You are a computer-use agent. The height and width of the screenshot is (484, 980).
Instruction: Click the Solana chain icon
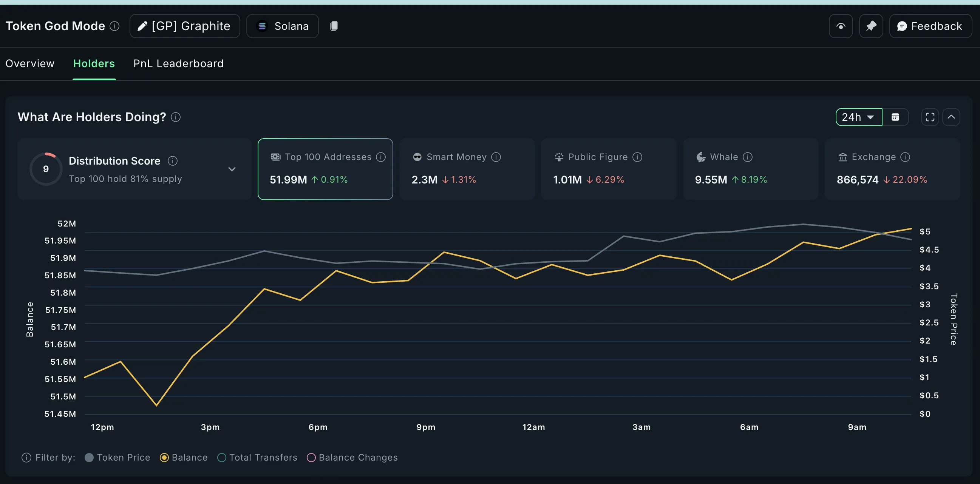[262, 26]
